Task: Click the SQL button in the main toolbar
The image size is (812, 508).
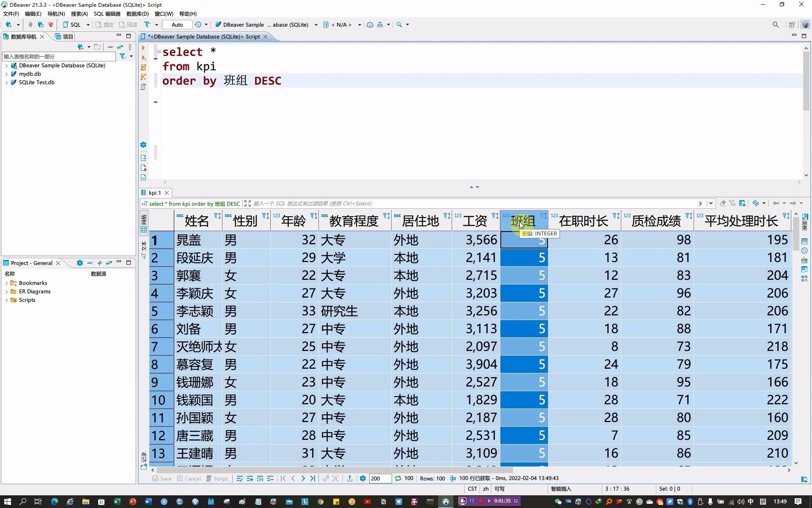Action: [x=72, y=25]
